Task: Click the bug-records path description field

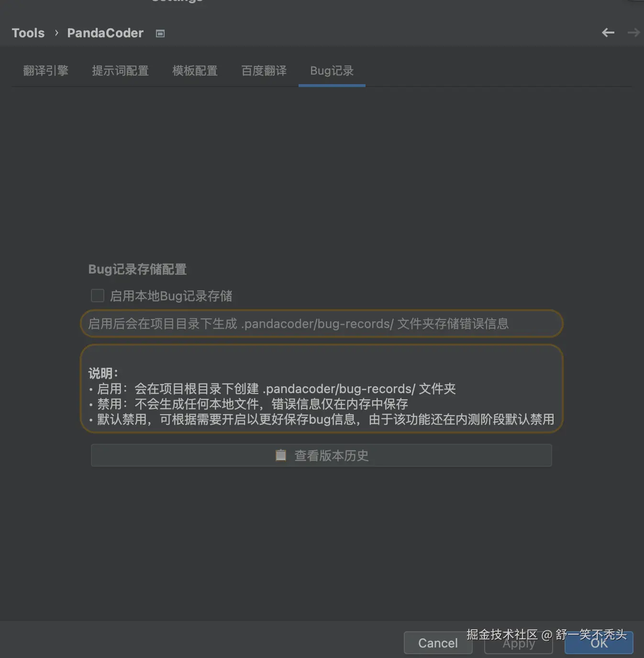Action: (321, 324)
